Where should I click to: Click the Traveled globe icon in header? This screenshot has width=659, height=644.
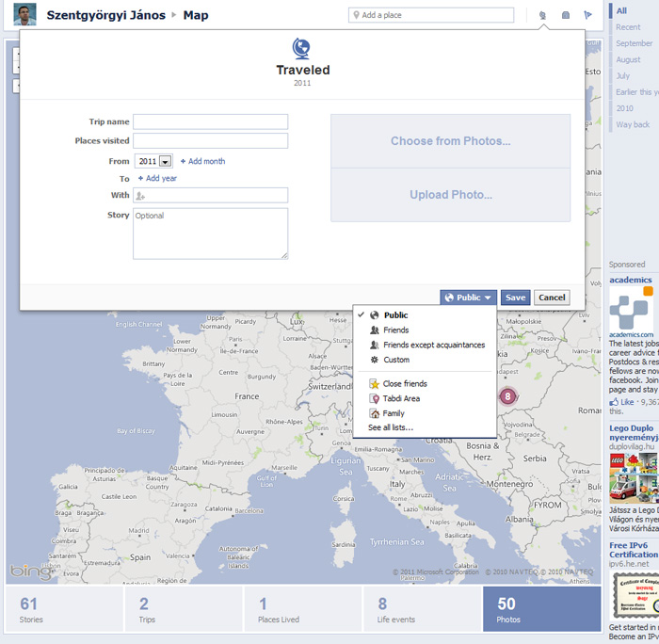coord(542,16)
